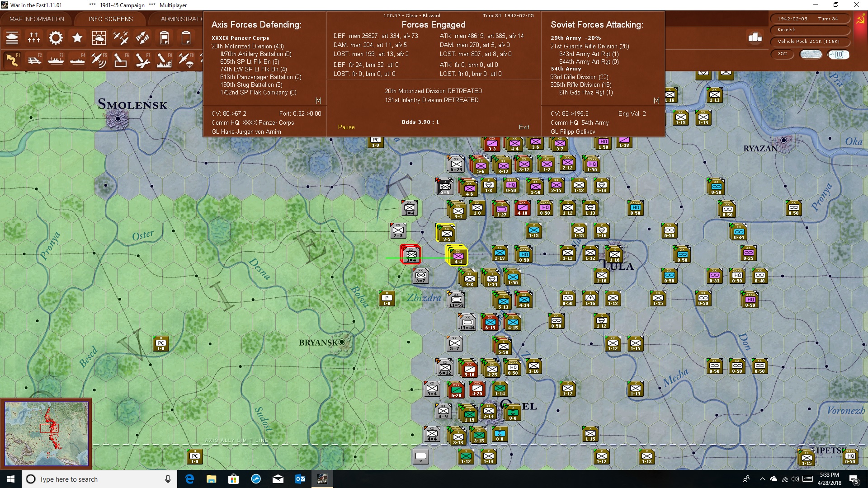Viewport: 868px width, 488px height.
Task: Open the Map Information tab
Action: 37,19
